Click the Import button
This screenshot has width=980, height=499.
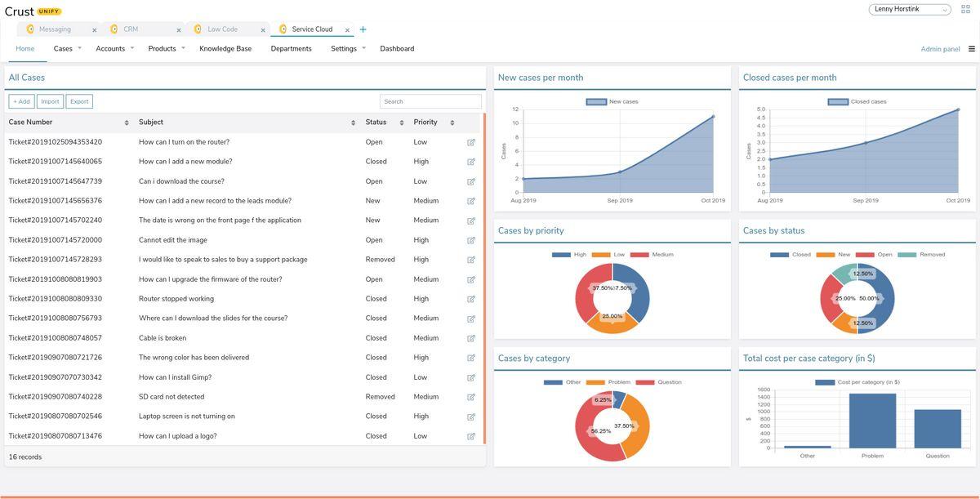click(x=50, y=101)
